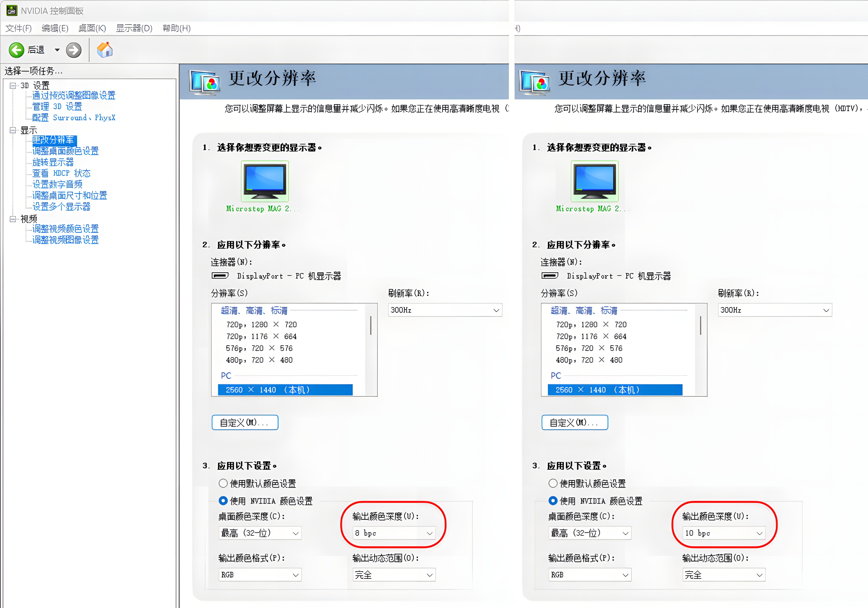This screenshot has width=868, height=608.
Task: Select 720p, 1280 × 720 in left resolution list
Action: click(x=261, y=324)
